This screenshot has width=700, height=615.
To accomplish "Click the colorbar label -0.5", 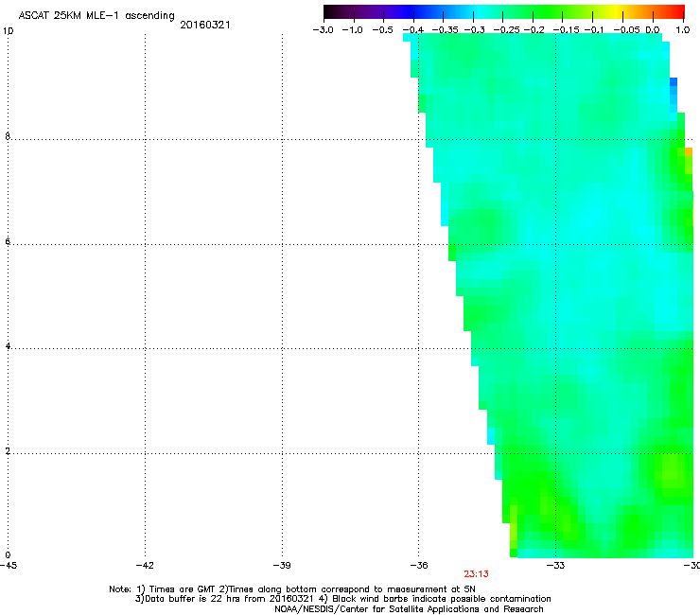I will pos(382,30).
